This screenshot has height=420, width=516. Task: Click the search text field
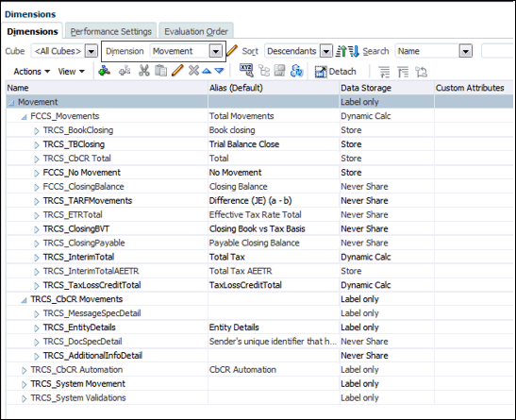[497, 51]
